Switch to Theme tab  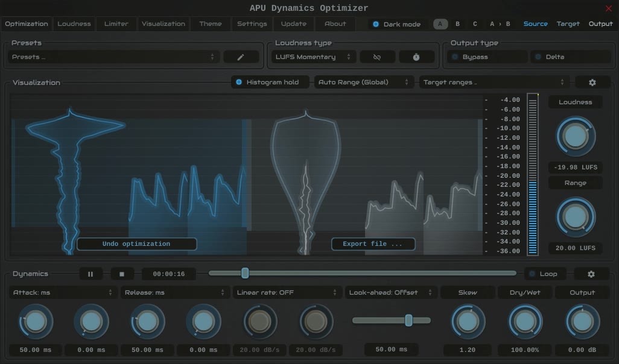click(x=211, y=24)
